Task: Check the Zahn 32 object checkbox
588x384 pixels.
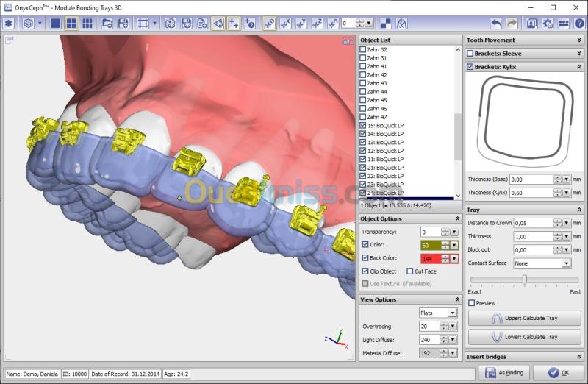Action: [x=362, y=49]
